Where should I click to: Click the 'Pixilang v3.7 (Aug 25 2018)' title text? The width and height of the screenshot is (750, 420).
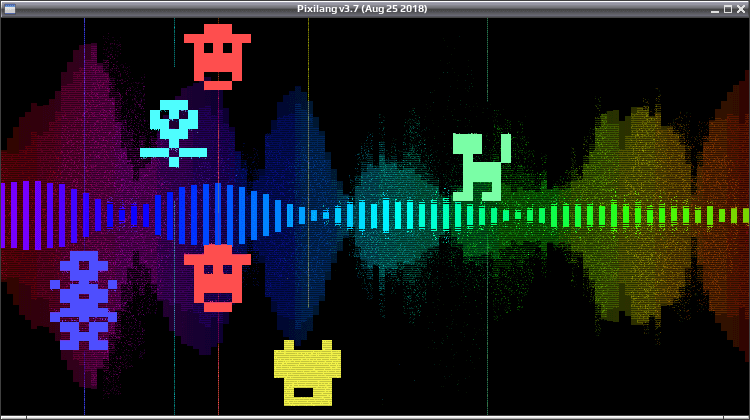point(362,9)
